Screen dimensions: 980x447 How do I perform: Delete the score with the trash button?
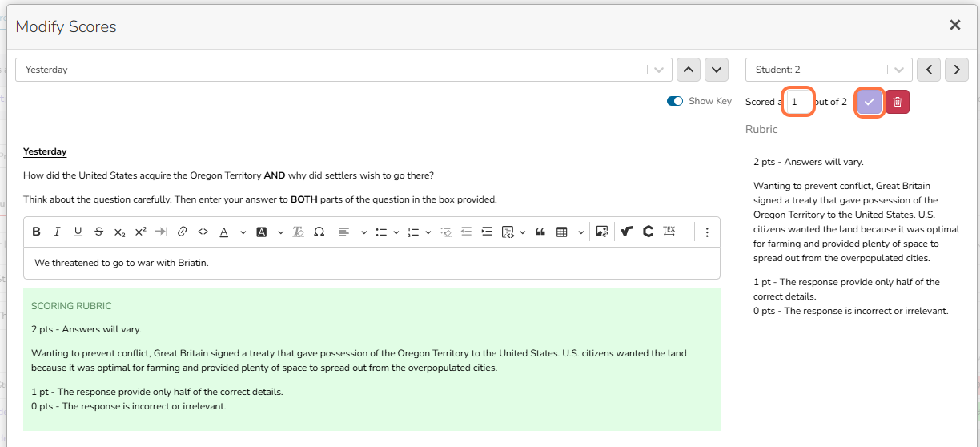(898, 102)
